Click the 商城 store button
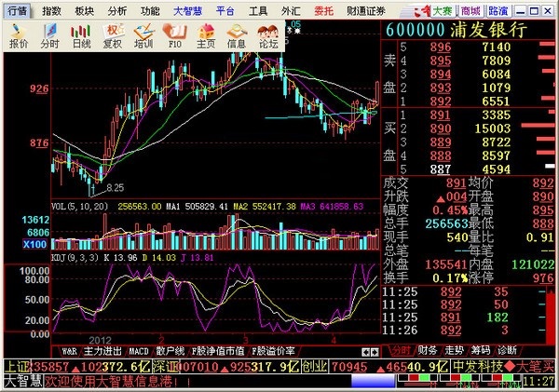 [x=470, y=11]
